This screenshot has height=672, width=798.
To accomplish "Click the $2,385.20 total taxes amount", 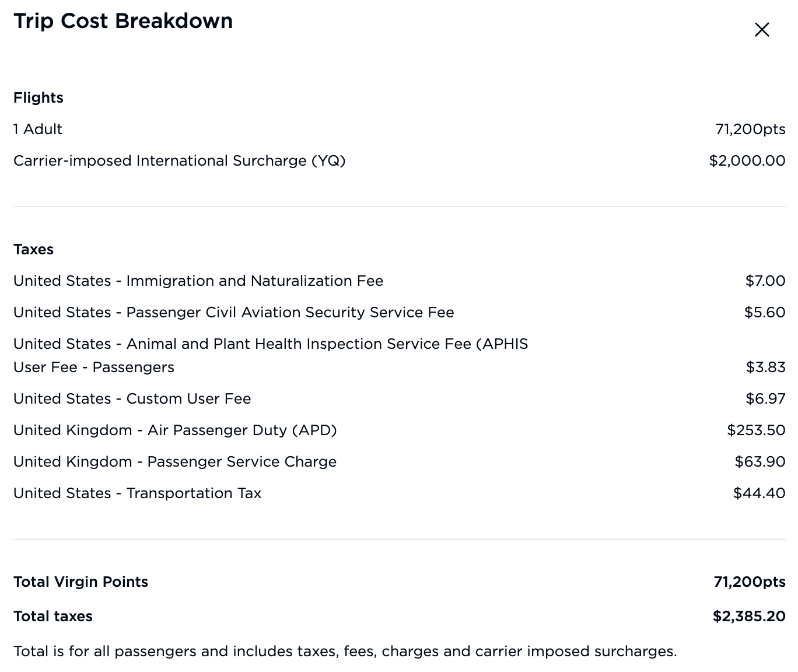I will click(x=748, y=616).
